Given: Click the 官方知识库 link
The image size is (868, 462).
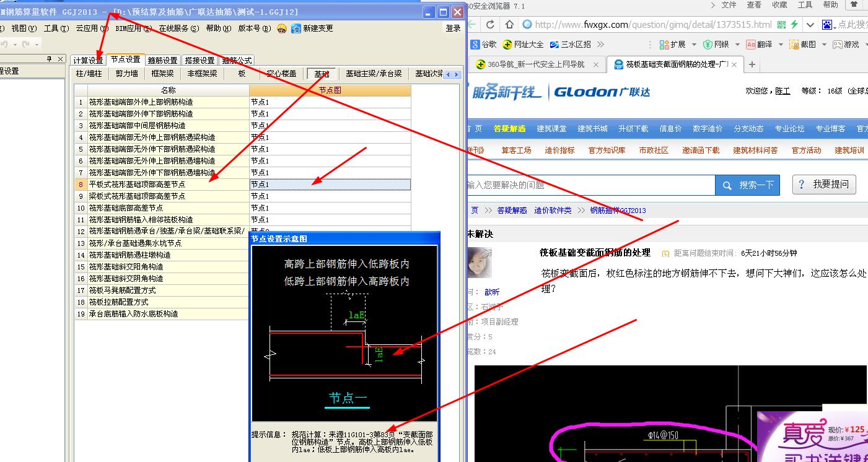Looking at the screenshot, I should pyautogui.click(x=607, y=150).
